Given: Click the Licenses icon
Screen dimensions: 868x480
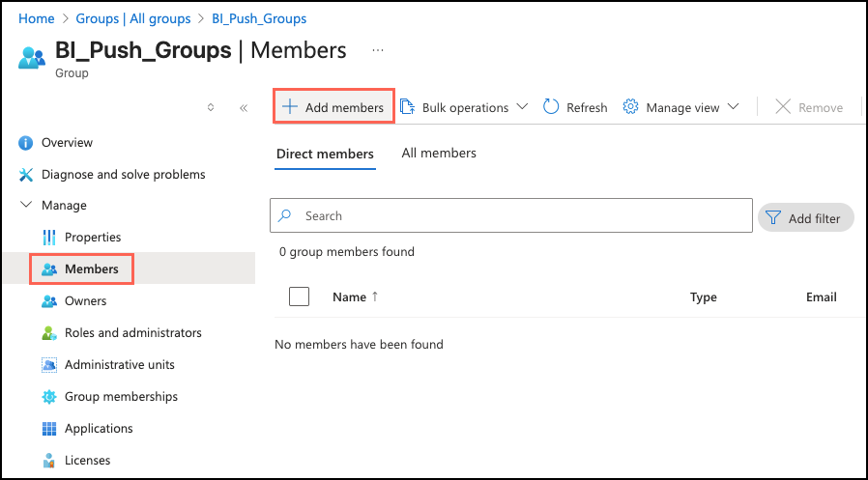Looking at the screenshot, I should pos(49,460).
